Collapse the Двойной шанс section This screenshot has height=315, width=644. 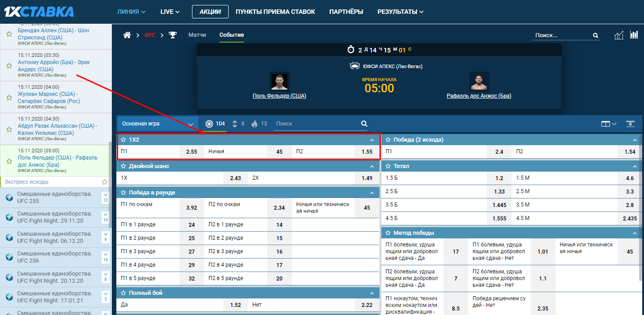(x=372, y=166)
